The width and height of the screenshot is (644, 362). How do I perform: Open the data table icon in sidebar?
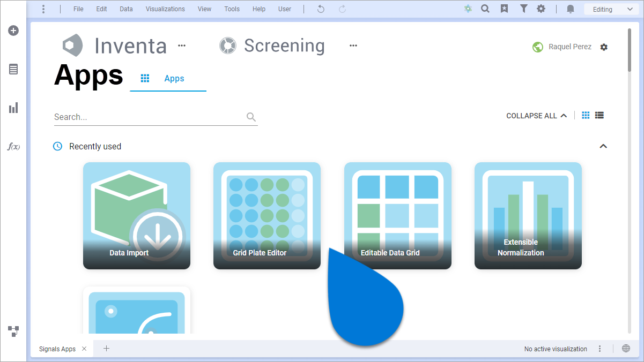click(13, 69)
